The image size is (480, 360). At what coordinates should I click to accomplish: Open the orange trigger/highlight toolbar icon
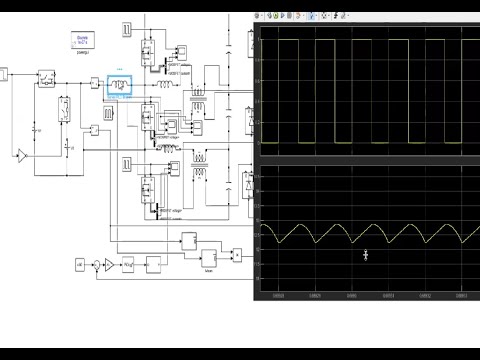(298, 16)
